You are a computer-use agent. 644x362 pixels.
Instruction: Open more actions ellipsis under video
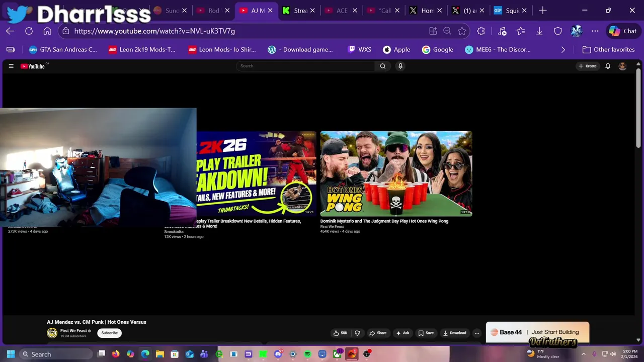pos(477,333)
